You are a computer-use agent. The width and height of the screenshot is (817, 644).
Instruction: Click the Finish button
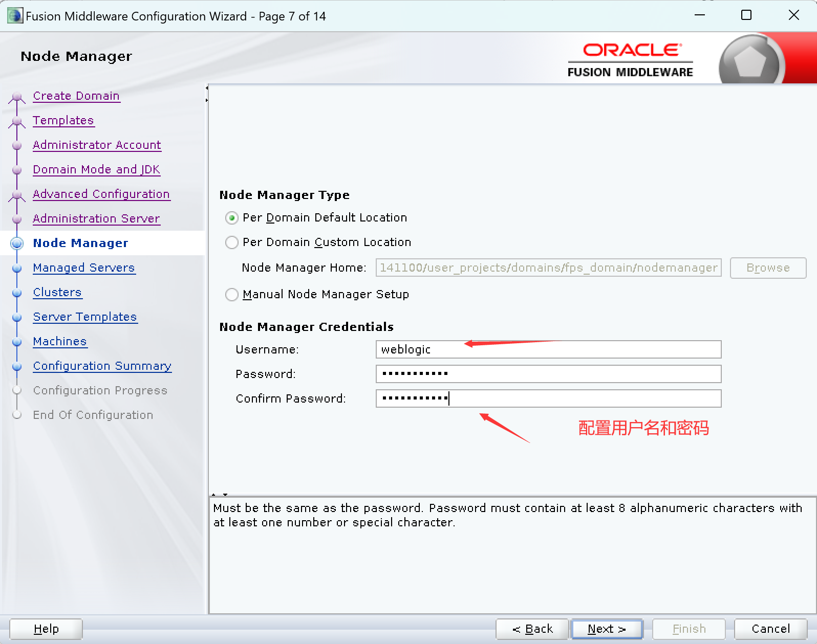point(689,629)
